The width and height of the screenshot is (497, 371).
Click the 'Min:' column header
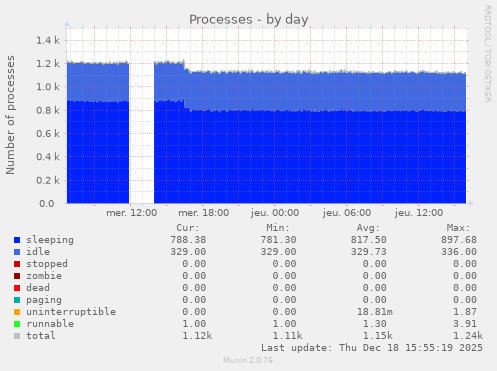coord(278,228)
